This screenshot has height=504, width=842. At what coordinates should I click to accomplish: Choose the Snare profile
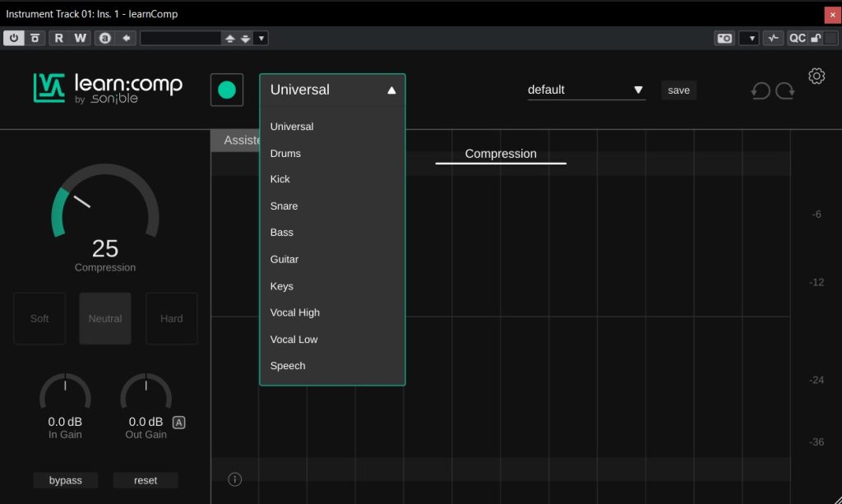284,206
